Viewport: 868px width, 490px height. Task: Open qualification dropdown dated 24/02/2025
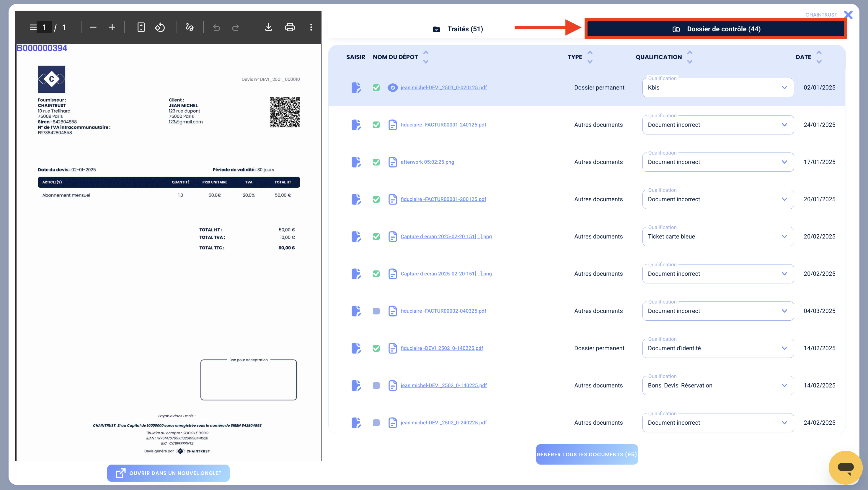(718, 423)
